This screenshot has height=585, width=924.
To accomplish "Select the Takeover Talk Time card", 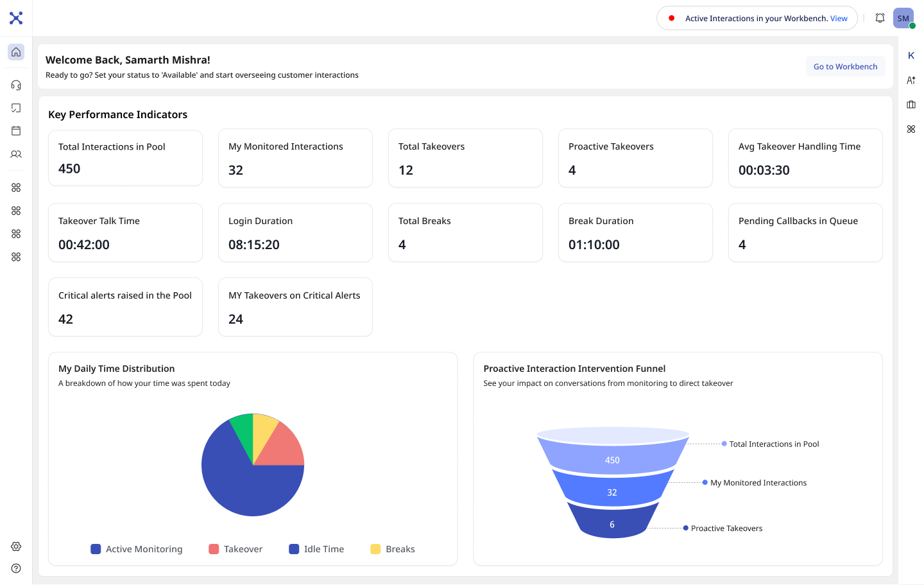I will [125, 232].
